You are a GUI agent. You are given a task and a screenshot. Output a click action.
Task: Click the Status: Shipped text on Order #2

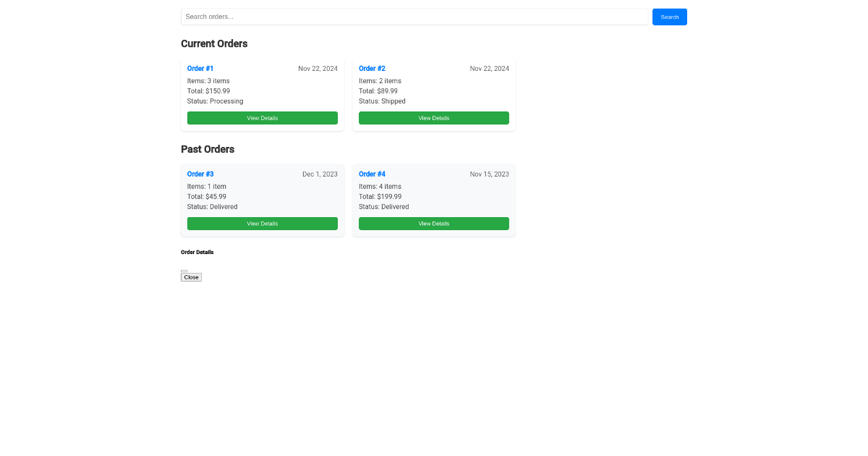pyautogui.click(x=382, y=101)
